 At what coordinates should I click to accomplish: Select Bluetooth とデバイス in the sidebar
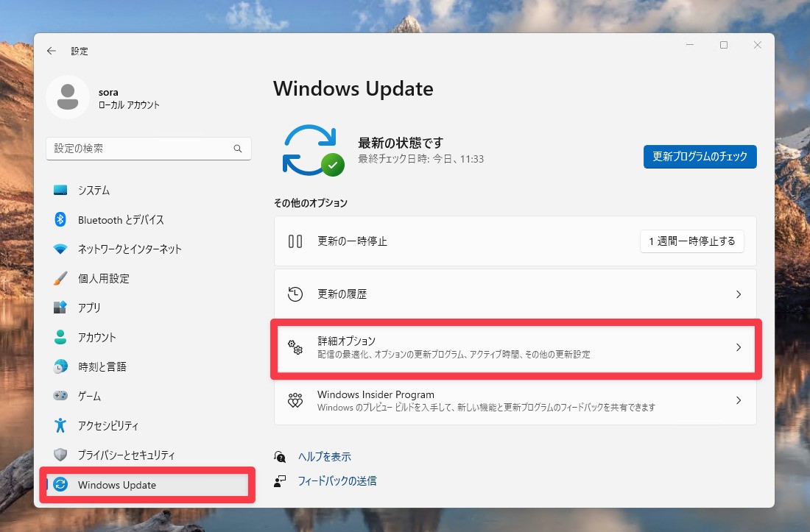(x=149, y=219)
